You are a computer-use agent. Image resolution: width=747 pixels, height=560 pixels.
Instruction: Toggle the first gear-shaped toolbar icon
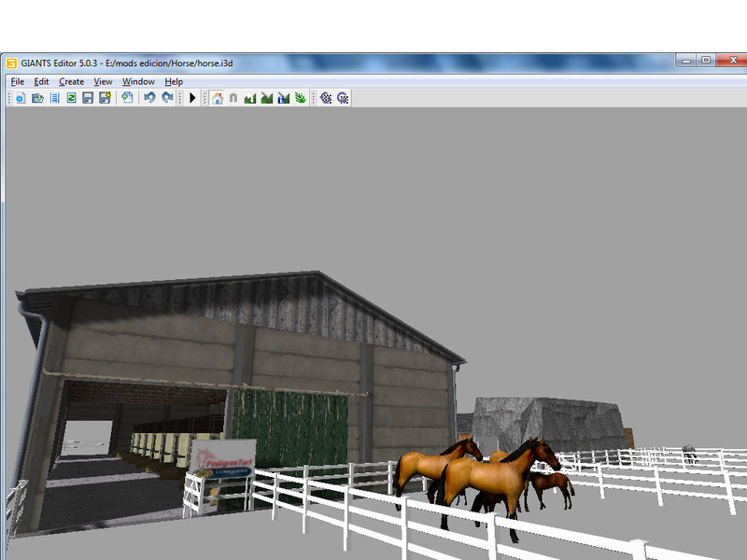(x=326, y=98)
